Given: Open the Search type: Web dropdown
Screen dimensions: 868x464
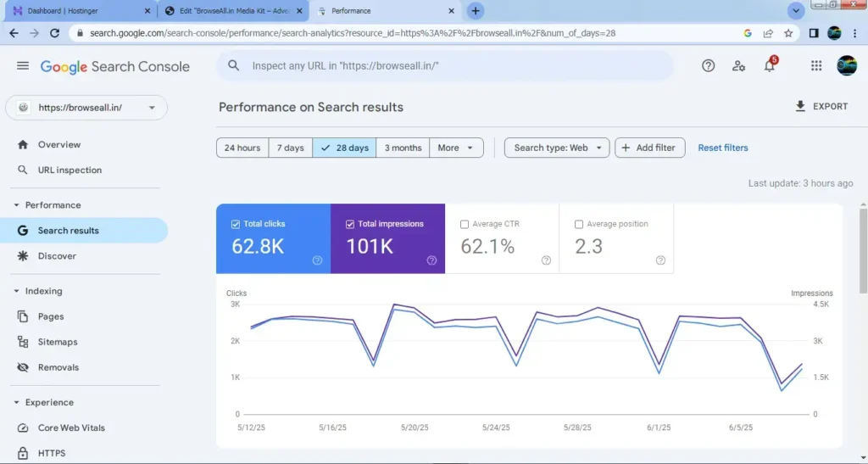Looking at the screenshot, I should tap(556, 148).
